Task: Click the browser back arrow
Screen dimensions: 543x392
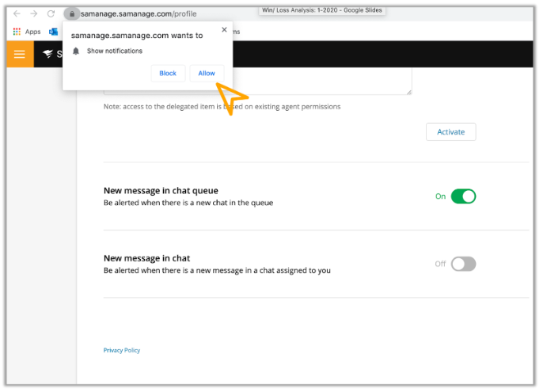Action: (17, 13)
